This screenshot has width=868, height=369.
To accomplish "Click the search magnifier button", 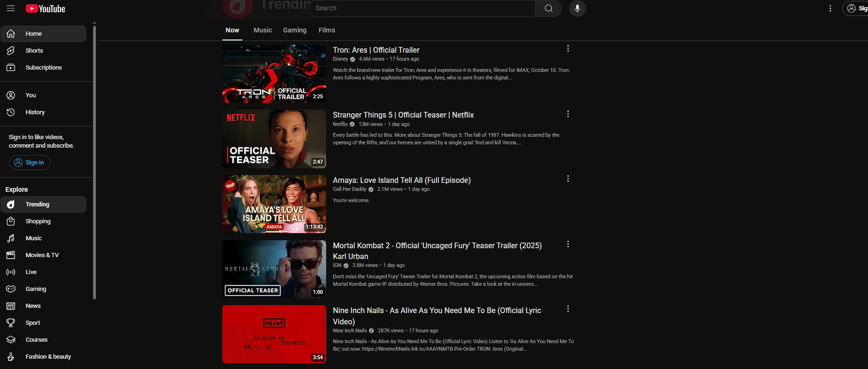I will 548,8.
